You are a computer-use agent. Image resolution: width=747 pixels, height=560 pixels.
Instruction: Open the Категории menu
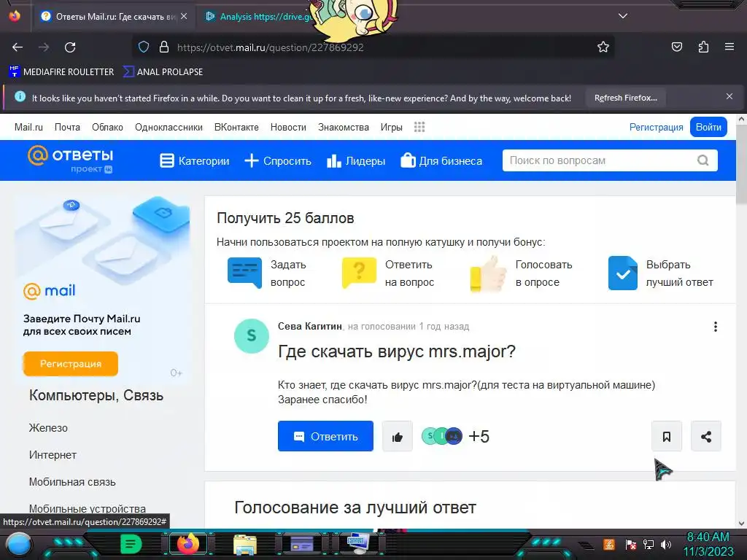pyautogui.click(x=194, y=161)
